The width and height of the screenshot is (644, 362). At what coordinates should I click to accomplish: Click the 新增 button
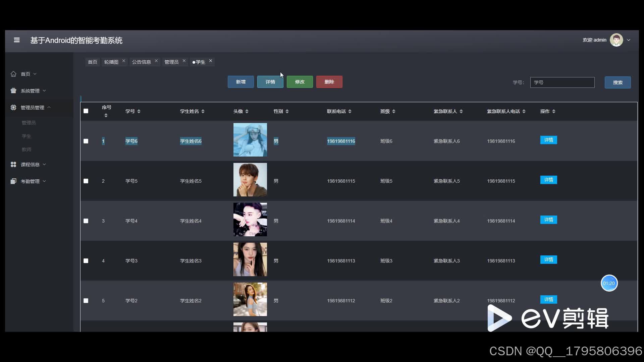click(x=241, y=82)
